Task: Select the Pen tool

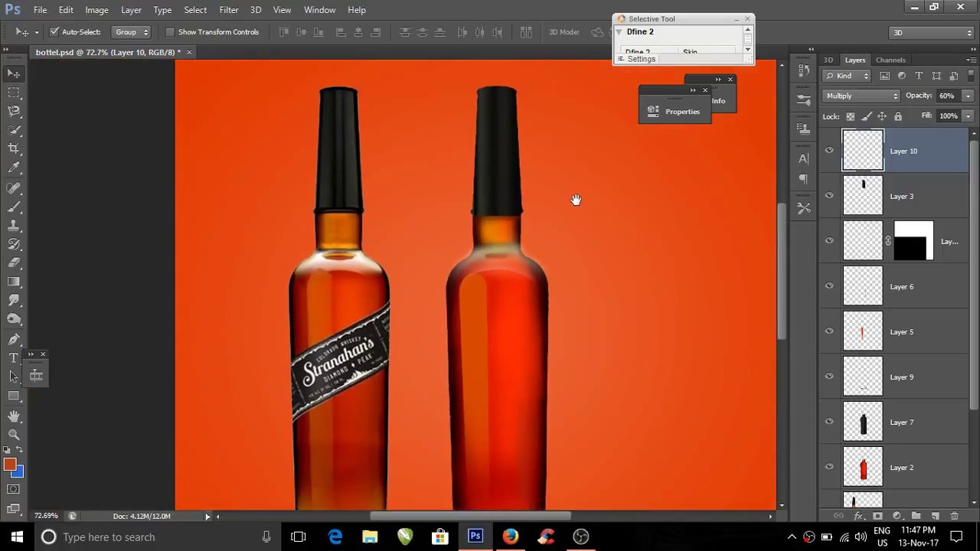Action: [14, 339]
